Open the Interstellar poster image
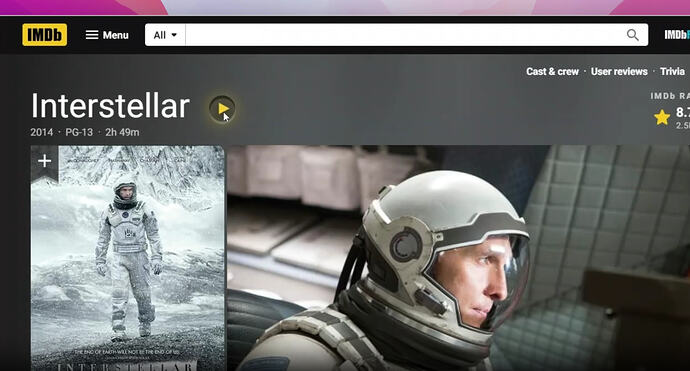This screenshot has height=371, width=690. click(128, 258)
